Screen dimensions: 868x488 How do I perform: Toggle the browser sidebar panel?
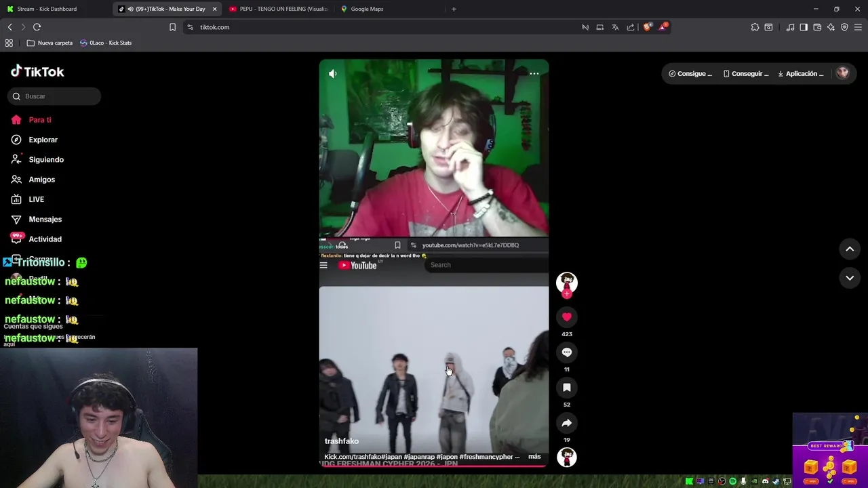pos(804,27)
